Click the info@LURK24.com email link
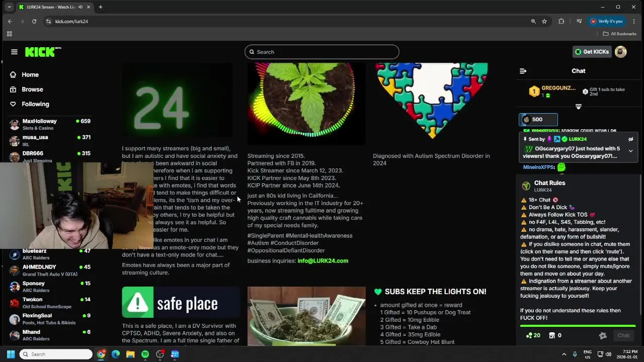 point(323,261)
